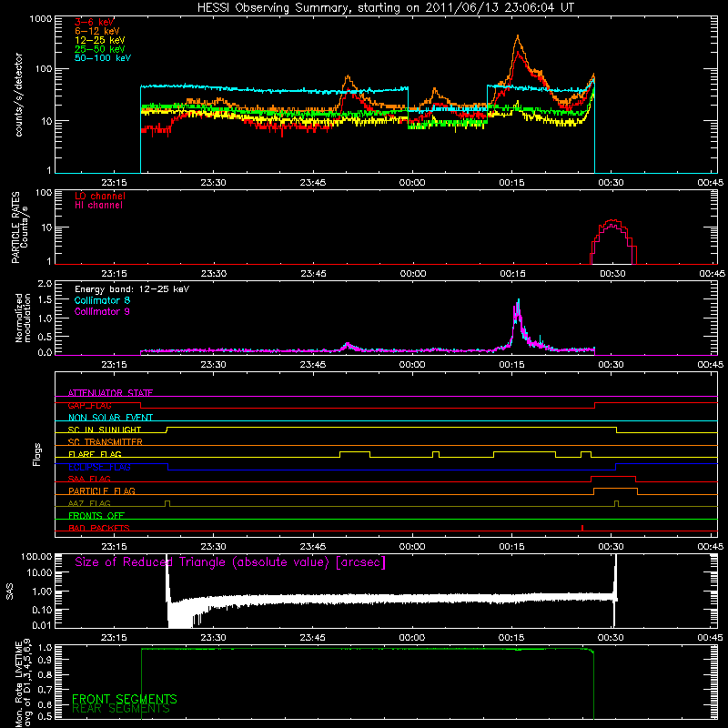Image resolution: width=728 pixels, height=728 pixels.
Task: Click the HI channel legend label
Action: point(98,206)
